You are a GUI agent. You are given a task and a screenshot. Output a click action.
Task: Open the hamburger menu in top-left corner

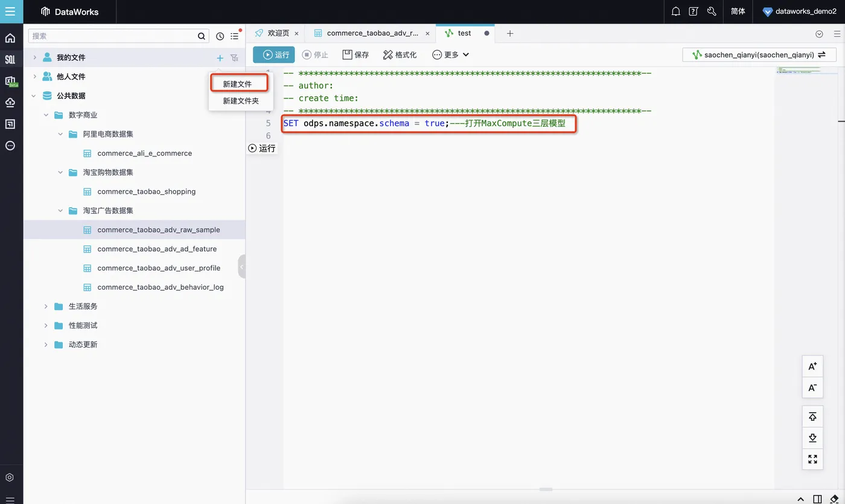[x=10, y=11]
